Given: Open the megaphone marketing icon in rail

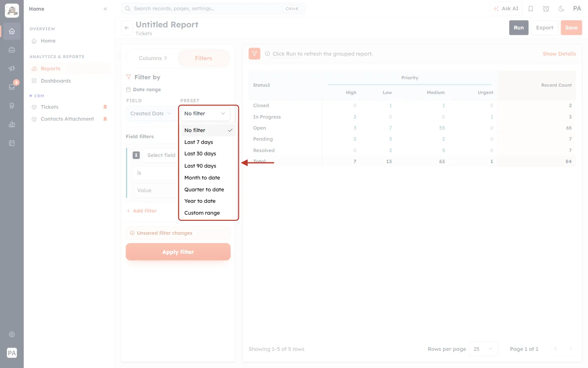Looking at the screenshot, I should pos(12,68).
